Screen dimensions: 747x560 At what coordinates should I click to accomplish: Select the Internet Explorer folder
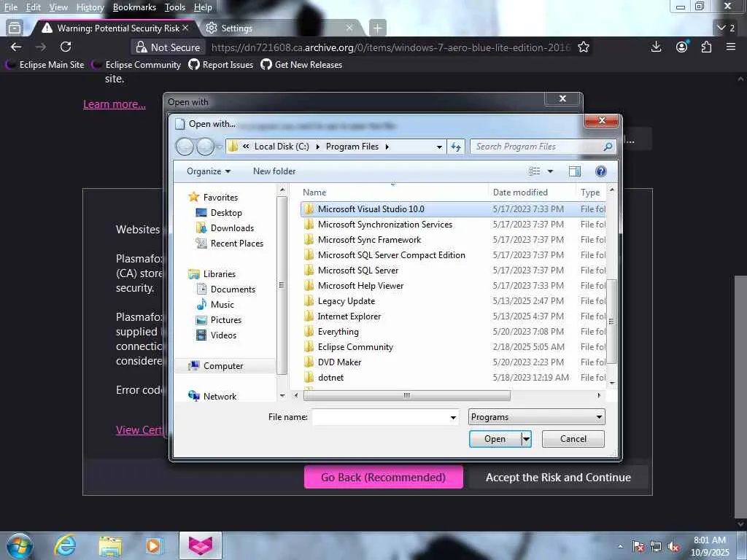(x=452, y=316)
